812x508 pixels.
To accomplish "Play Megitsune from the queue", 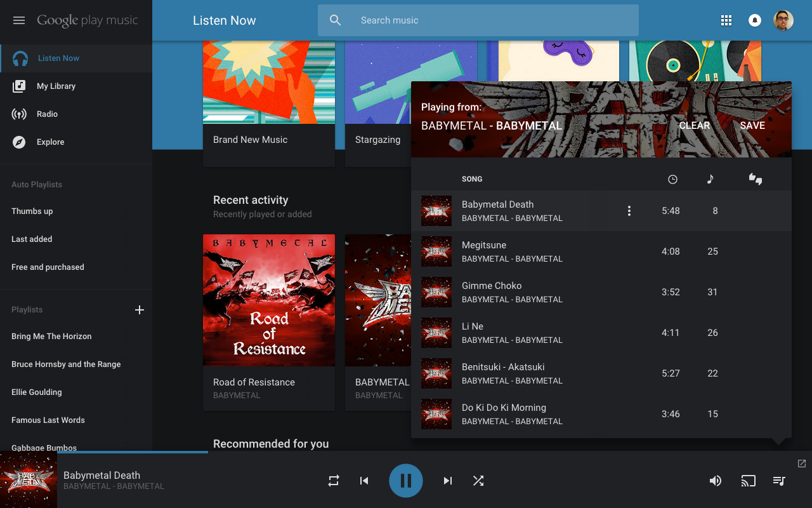I will tap(601, 251).
